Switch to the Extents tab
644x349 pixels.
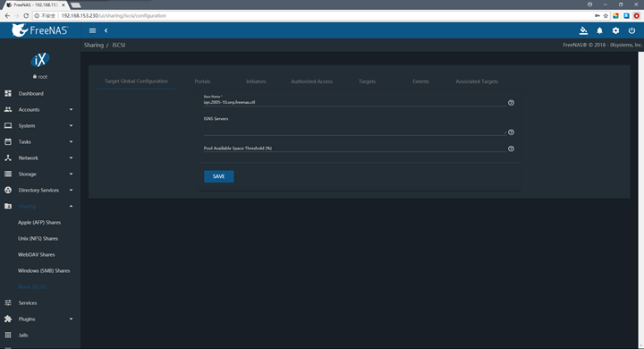coord(420,81)
